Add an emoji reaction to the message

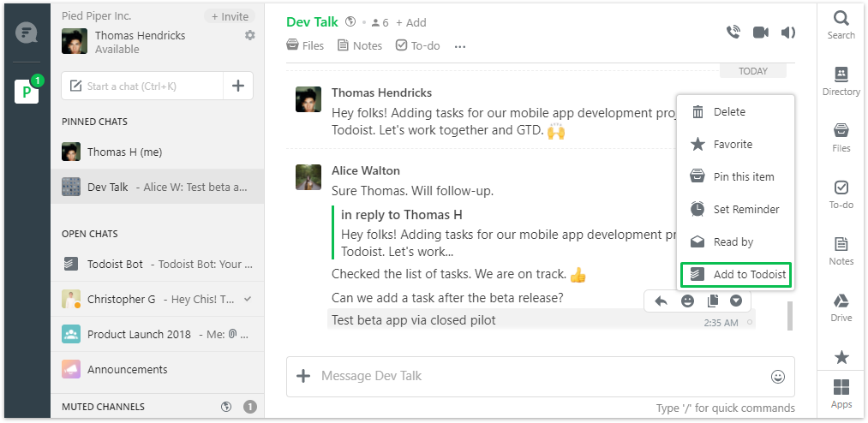coord(687,301)
